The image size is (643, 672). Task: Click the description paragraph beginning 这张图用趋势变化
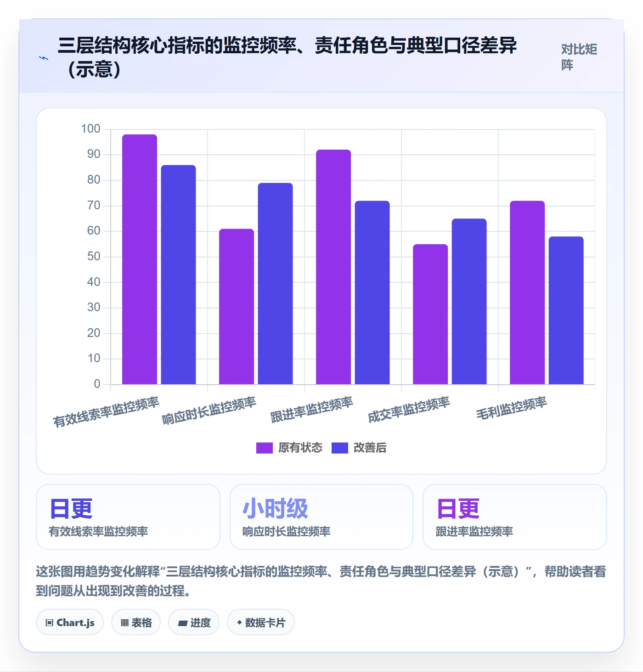coord(321,581)
